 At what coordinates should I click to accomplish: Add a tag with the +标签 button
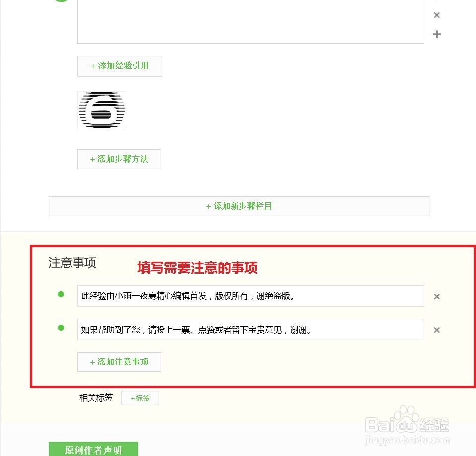tap(140, 398)
